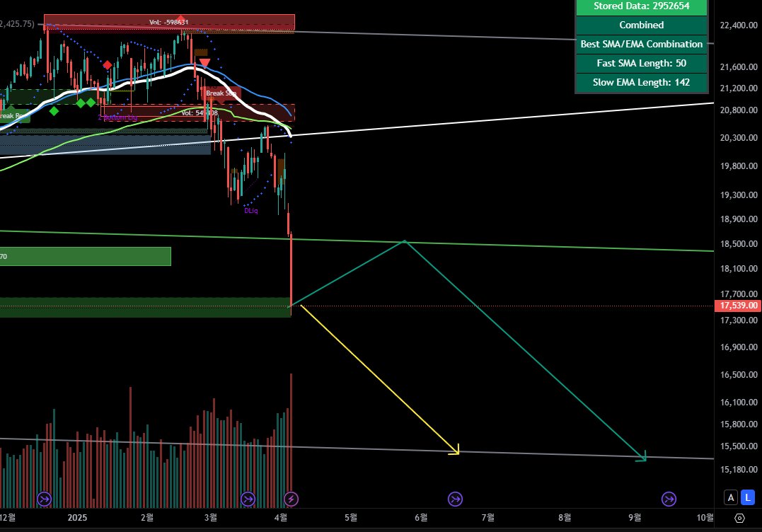Viewport: 762px width, 532px height.
Task: Open chart settings gear icon
Action: [739, 518]
